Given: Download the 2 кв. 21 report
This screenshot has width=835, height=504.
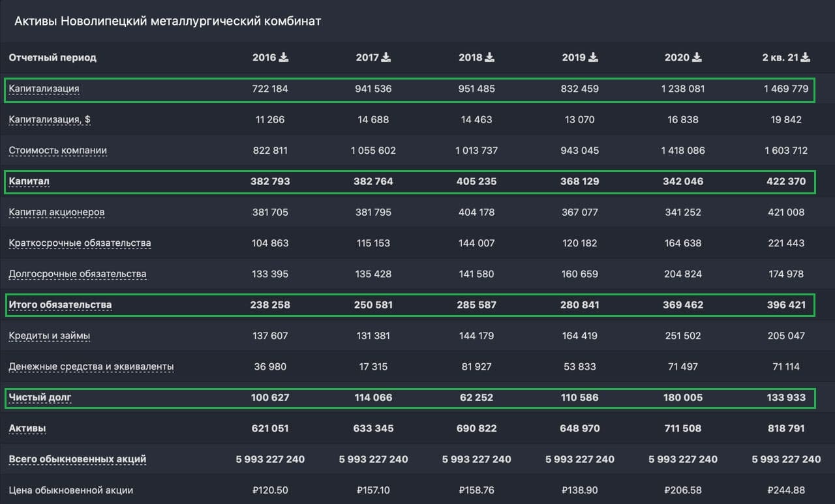Looking at the screenshot, I should [806, 57].
